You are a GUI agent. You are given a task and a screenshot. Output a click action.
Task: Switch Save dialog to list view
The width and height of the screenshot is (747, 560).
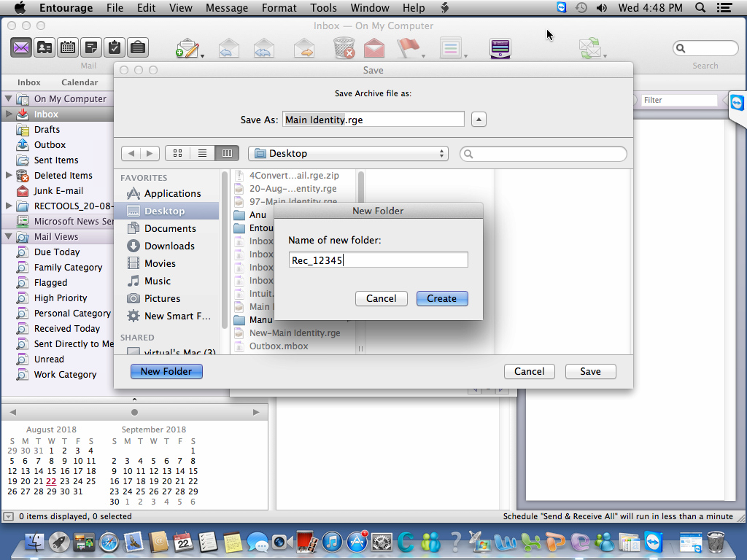[x=202, y=153]
